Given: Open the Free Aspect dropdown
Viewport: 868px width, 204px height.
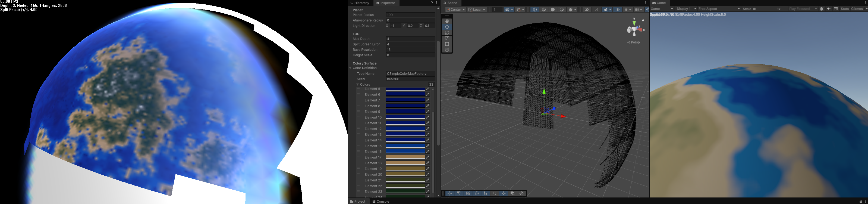Looking at the screenshot, I should pos(719,9).
